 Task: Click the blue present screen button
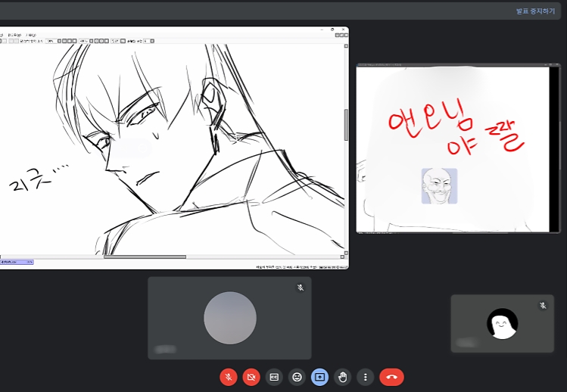(319, 376)
